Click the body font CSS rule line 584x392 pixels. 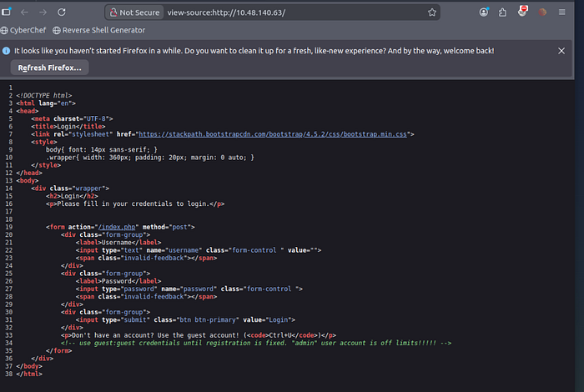pos(102,149)
